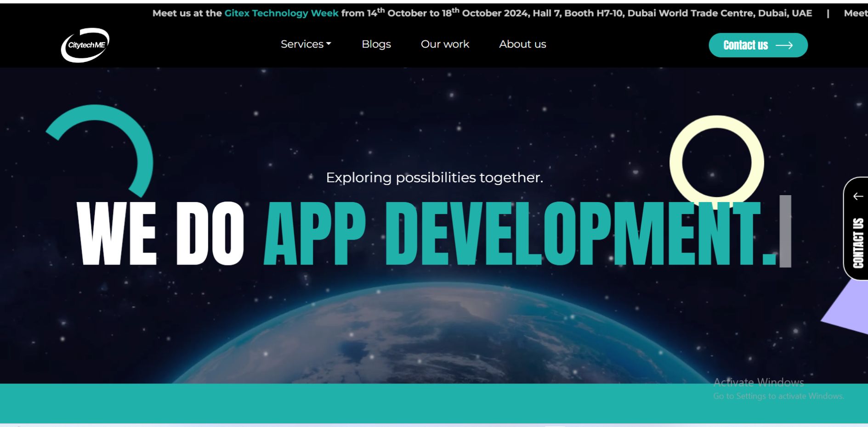Click the Our work navigation item

[445, 44]
